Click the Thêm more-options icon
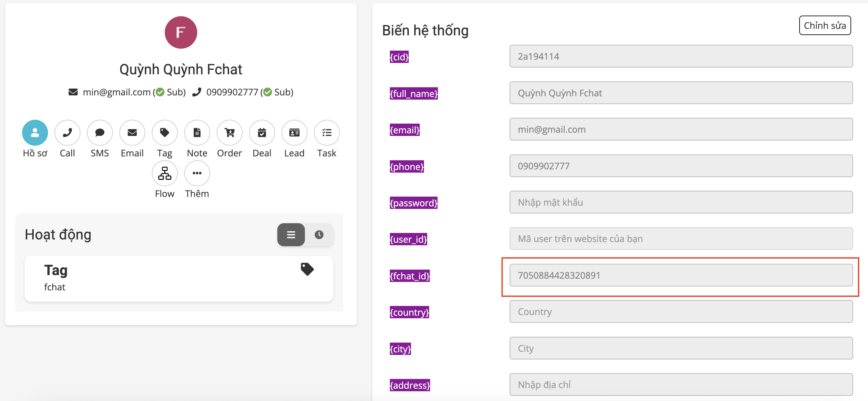The image size is (868, 401). 197,173
